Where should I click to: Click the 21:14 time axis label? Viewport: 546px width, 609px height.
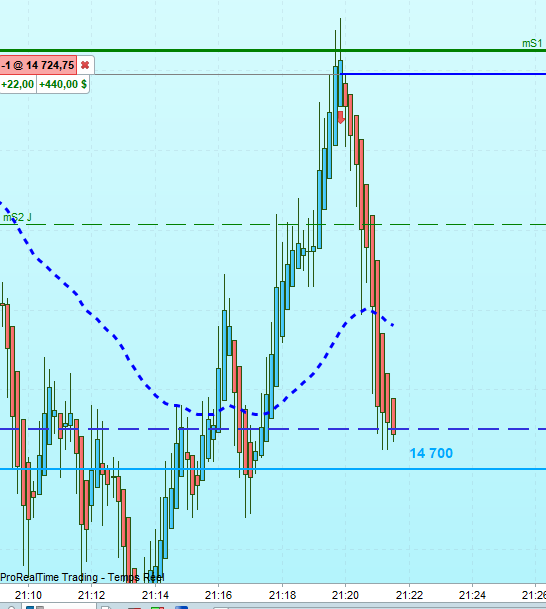pos(155,595)
